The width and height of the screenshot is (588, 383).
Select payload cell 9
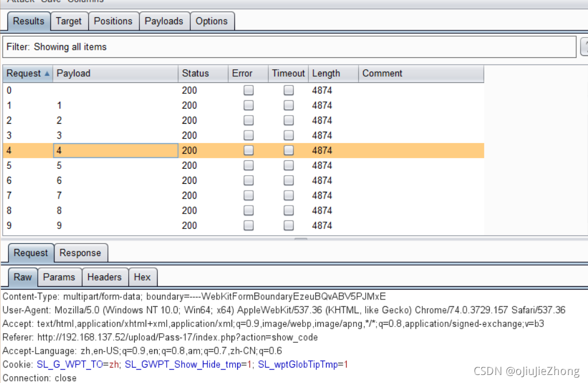[x=116, y=225]
